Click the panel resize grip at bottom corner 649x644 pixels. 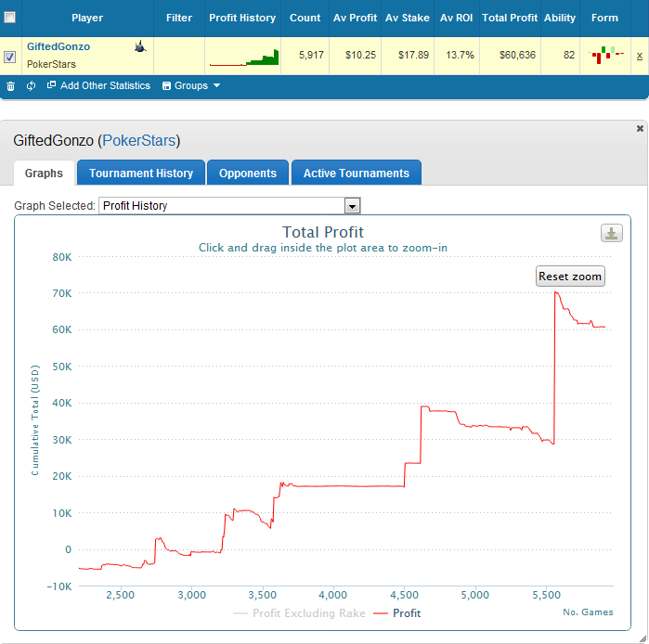click(x=643, y=638)
